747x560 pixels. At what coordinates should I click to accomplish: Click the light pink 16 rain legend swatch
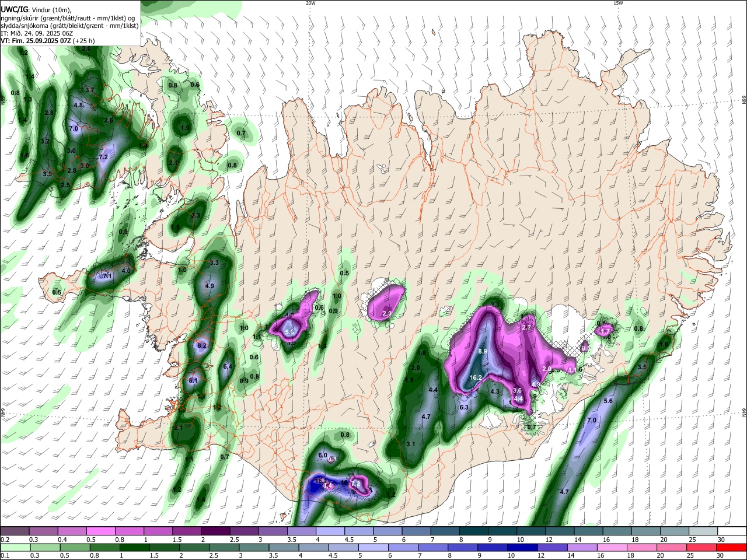(611, 547)
